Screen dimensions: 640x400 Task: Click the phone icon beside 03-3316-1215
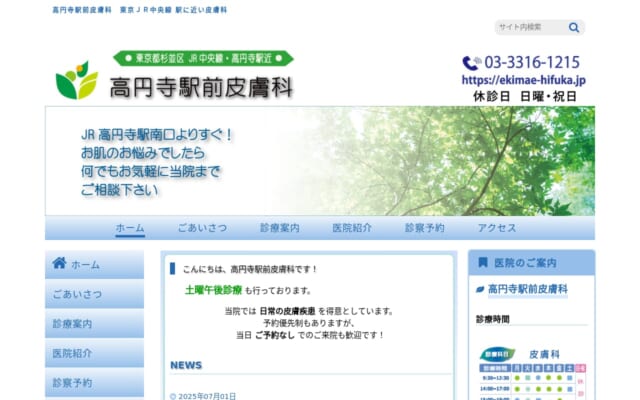tap(471, 63)
